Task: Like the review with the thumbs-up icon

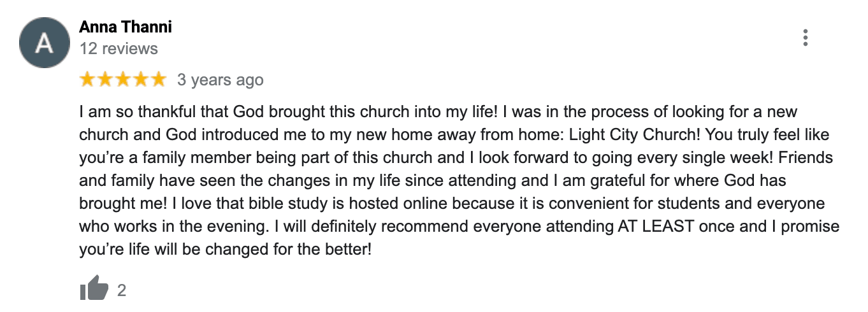Action: point(94,288)
